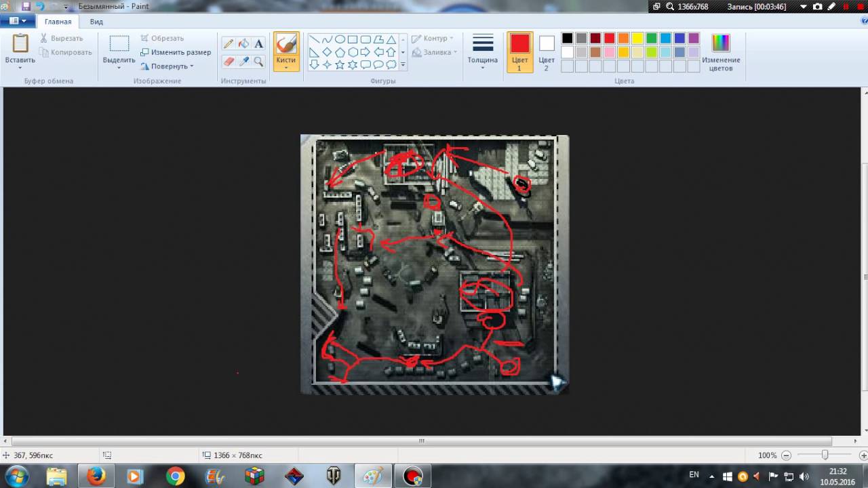868x488 pixels.
Task: Click the quick access Undo arrow
Action: [x=40, y=6]
